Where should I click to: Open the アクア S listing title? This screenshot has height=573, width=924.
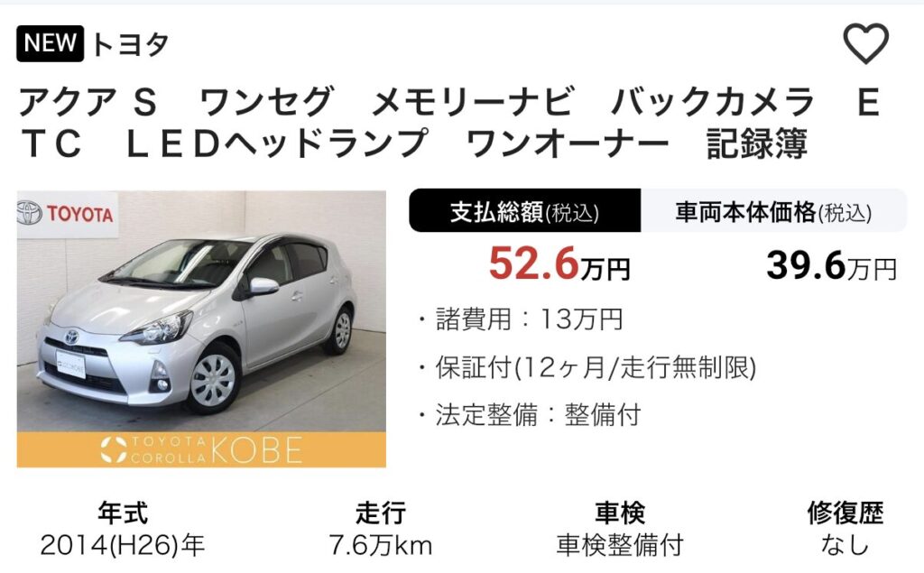coord(450,122)
